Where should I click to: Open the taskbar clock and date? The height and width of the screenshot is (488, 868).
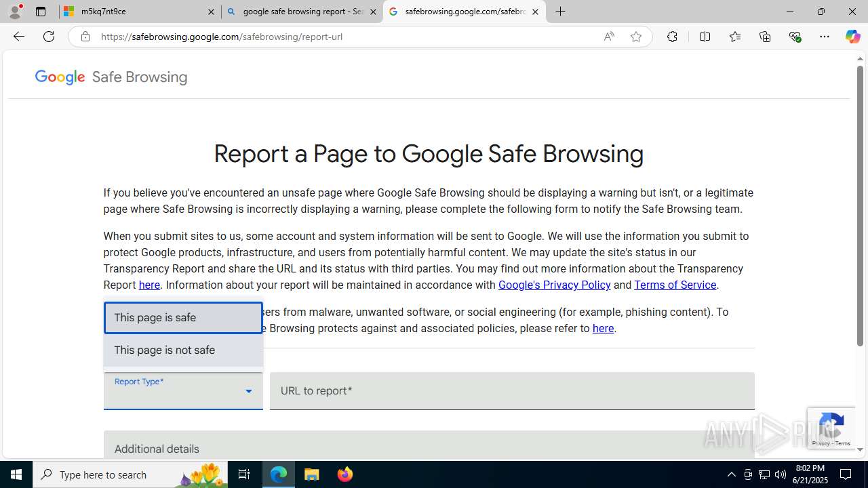[810, 474]
